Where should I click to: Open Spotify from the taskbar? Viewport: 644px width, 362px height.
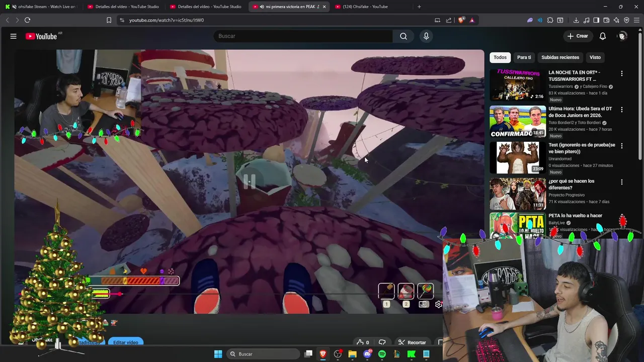[x=382, y=354]
